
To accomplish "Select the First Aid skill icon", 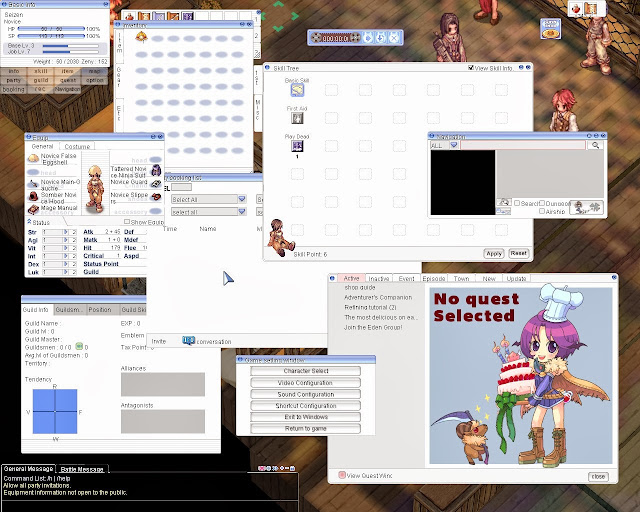I will pyautogui.click(x=297, y=118).
